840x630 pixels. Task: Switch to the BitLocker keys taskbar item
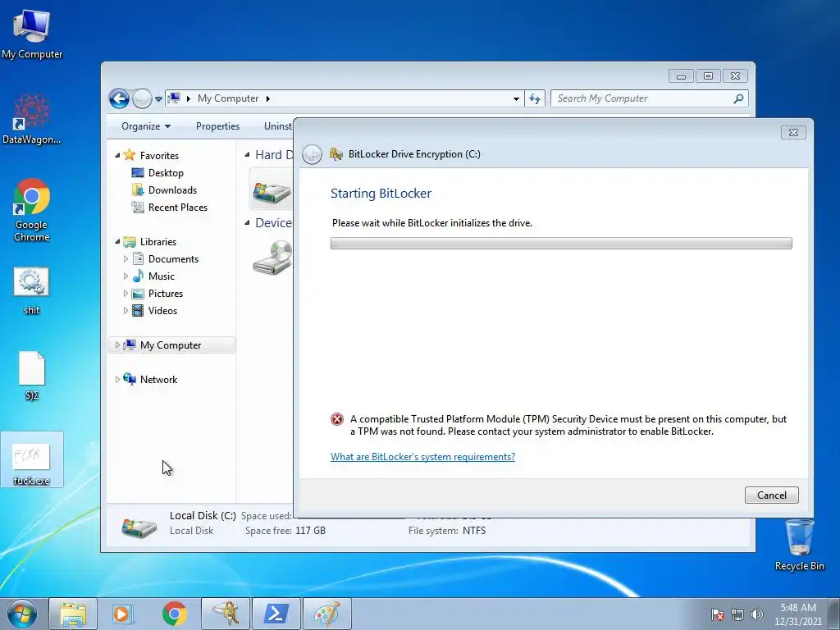tap(226, 614)
